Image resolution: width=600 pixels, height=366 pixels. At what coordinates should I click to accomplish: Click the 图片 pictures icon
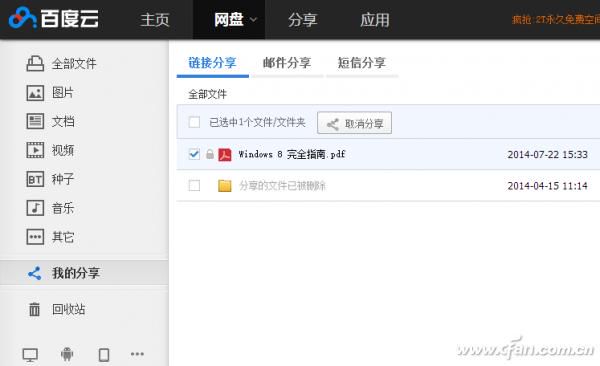tap(35, 93)
